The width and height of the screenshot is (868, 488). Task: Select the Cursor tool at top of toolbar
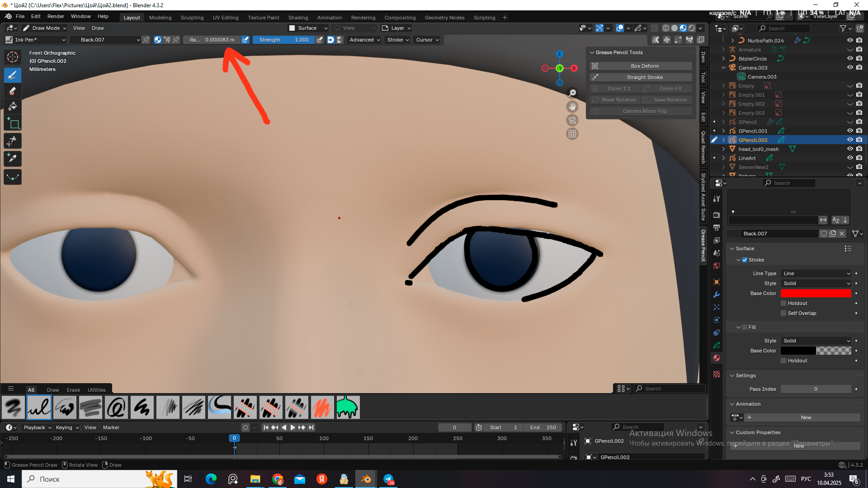tap(13, 57)
